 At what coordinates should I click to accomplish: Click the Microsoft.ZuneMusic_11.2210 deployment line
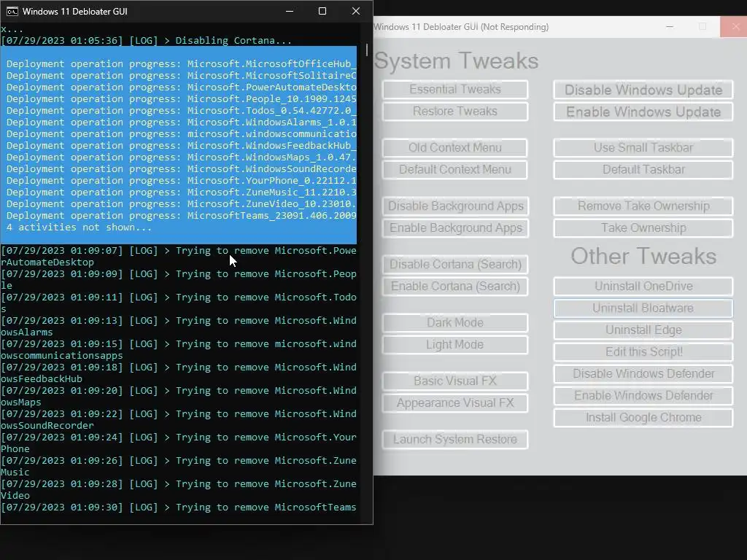pos(181,192)
